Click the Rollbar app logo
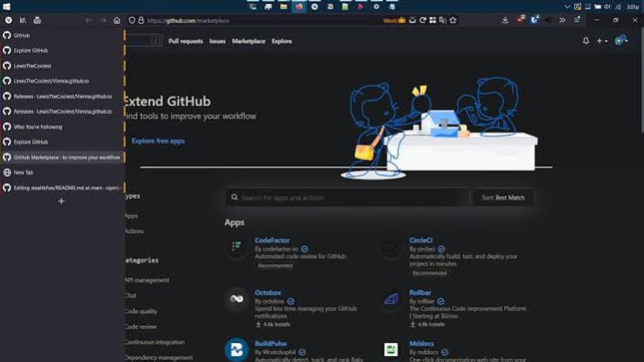 tap(391, 299)
